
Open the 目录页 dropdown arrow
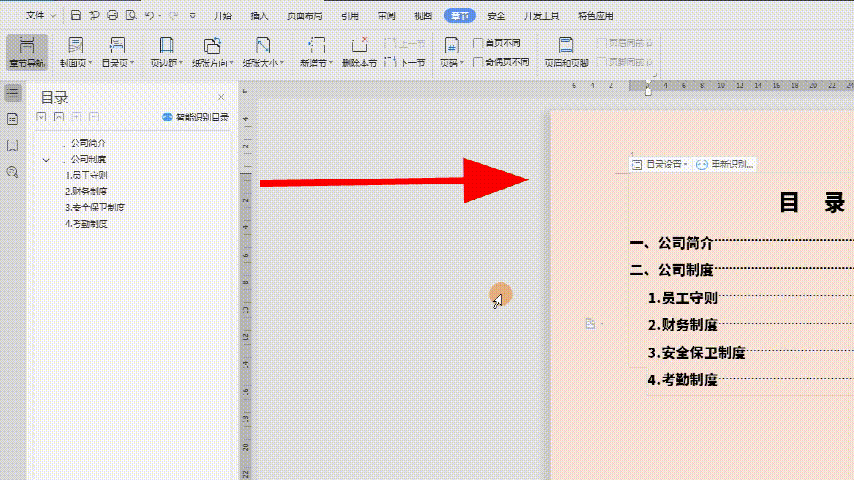(x=132, y=63)
